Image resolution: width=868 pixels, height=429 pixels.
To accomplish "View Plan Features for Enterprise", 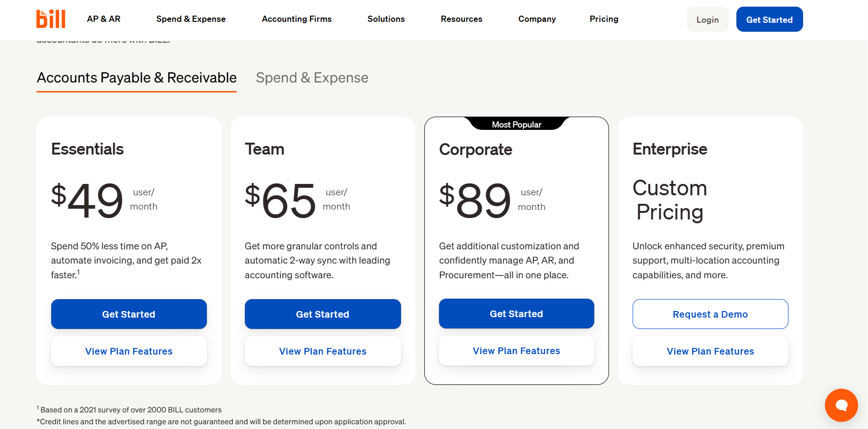I will pyautogui.click(x=710, y=351).
